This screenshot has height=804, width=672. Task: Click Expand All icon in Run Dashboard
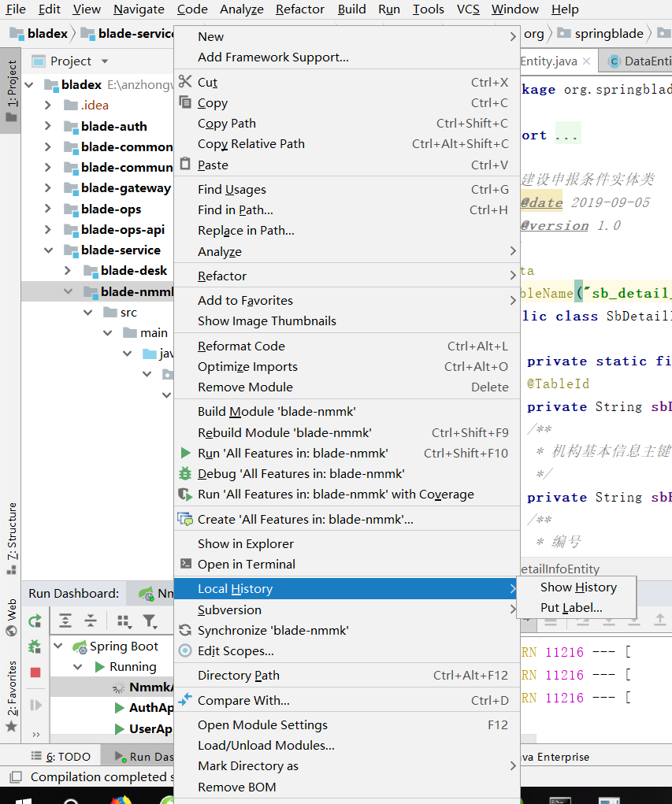pos(66,621)
